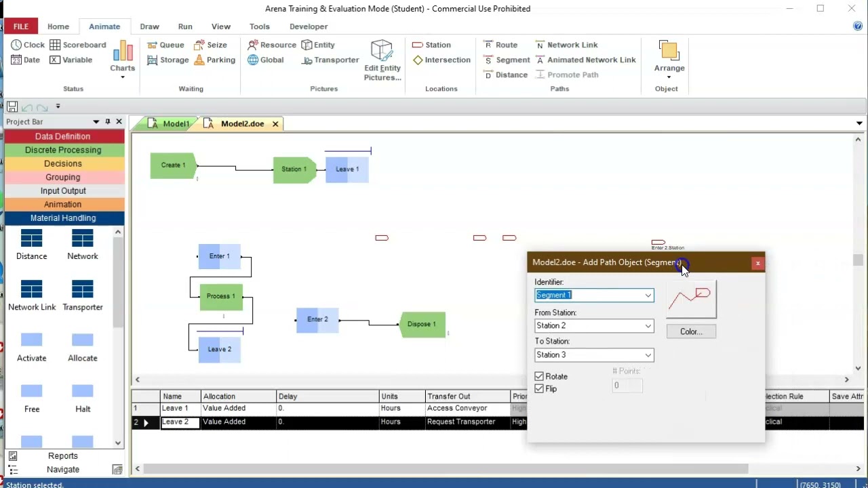Click the Scoreboard ribbon icon

coord(56,45)
